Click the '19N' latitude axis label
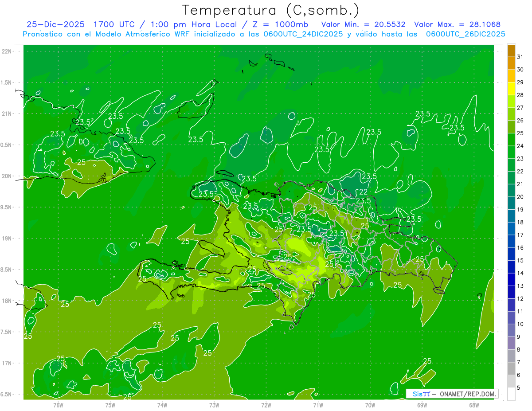Screen dimensions: 532x411 pos(8,239)
